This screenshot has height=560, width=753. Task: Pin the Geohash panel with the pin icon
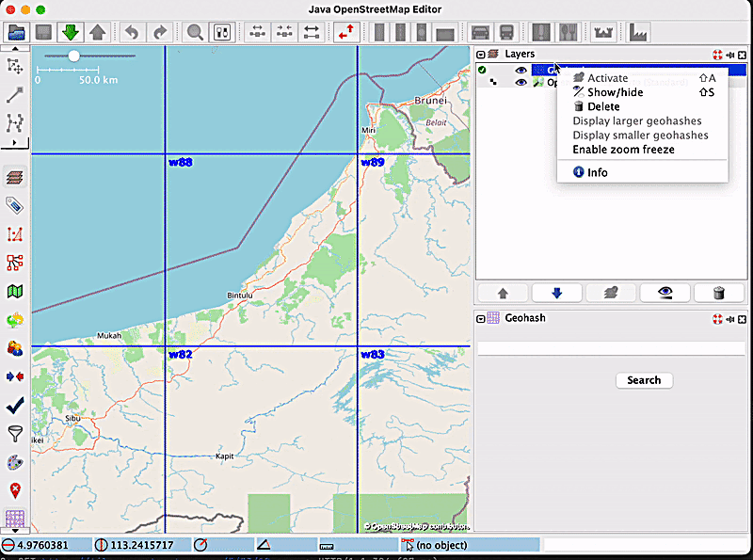point(730,319)
